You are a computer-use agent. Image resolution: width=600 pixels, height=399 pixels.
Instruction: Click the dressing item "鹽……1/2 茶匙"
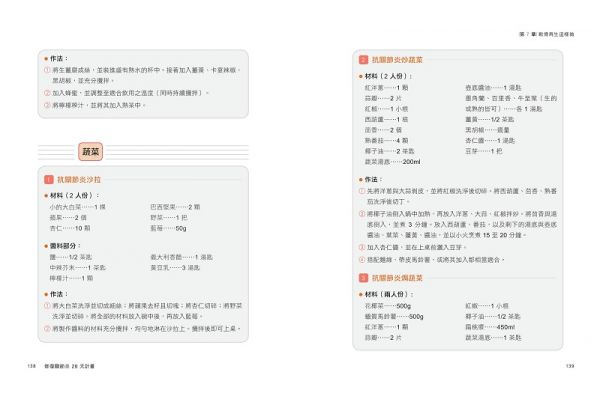pyautogui.click(x=71, y=257)
